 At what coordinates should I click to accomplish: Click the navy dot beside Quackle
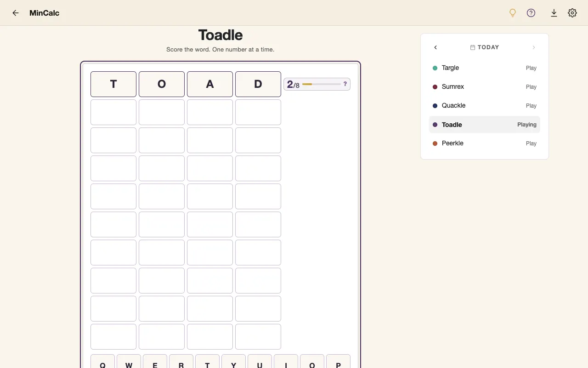pyautogui.click(x=435, y=106)
